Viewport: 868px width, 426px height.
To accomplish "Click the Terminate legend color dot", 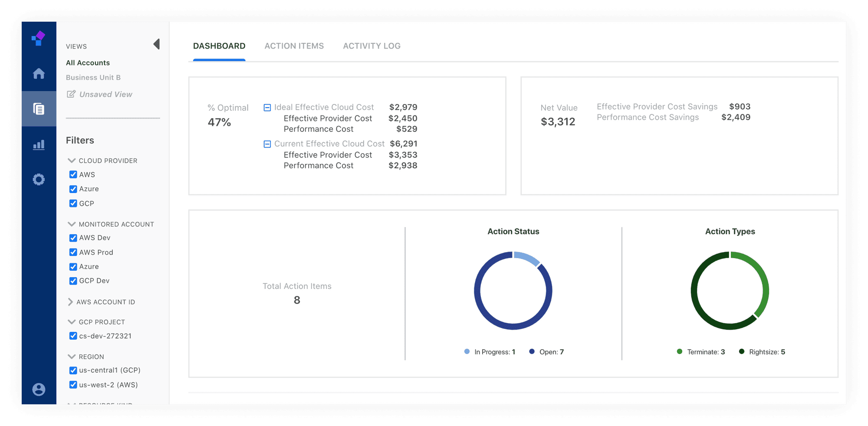I will (680, 352).
